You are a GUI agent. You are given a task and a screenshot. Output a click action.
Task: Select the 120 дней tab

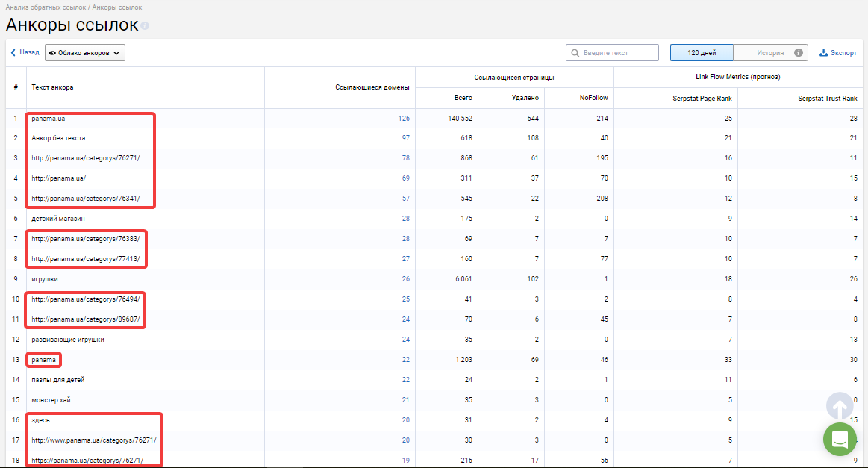click(x=702, y=52)
